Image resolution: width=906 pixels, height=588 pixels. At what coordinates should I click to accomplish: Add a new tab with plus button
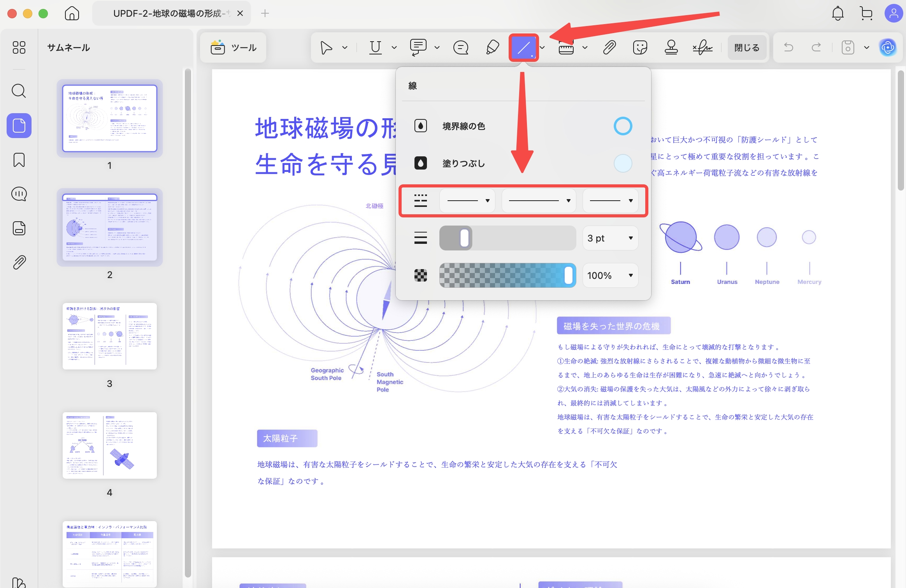pos(265,14)
